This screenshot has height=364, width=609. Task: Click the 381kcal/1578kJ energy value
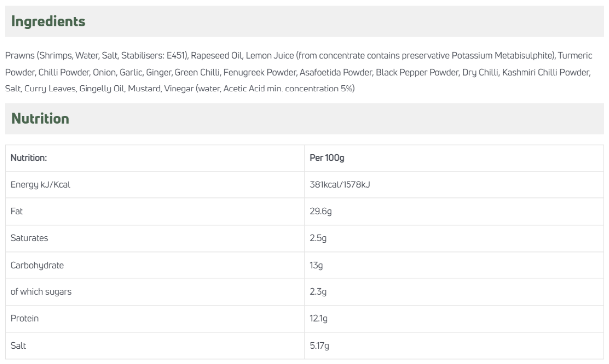point(340,185)
